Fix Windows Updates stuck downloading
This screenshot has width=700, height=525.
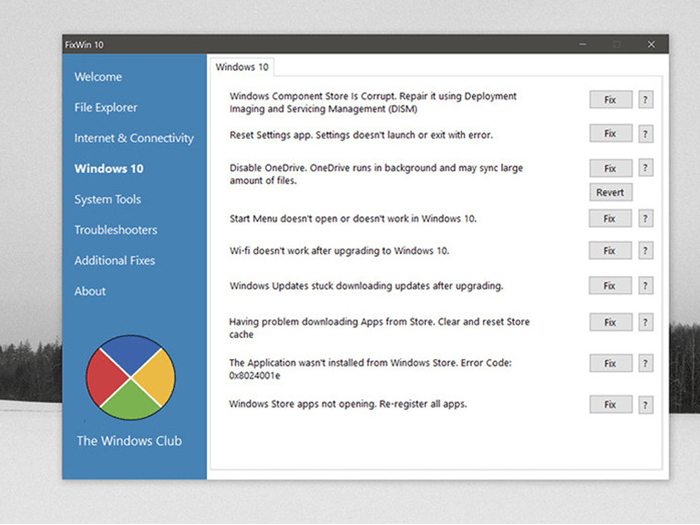click(610, 286)
